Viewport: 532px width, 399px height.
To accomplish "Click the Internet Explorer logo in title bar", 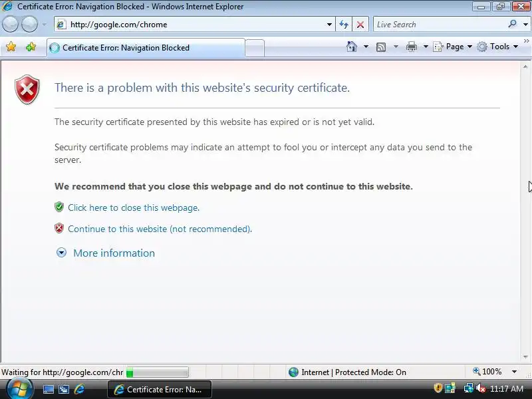I will point(7,6).
